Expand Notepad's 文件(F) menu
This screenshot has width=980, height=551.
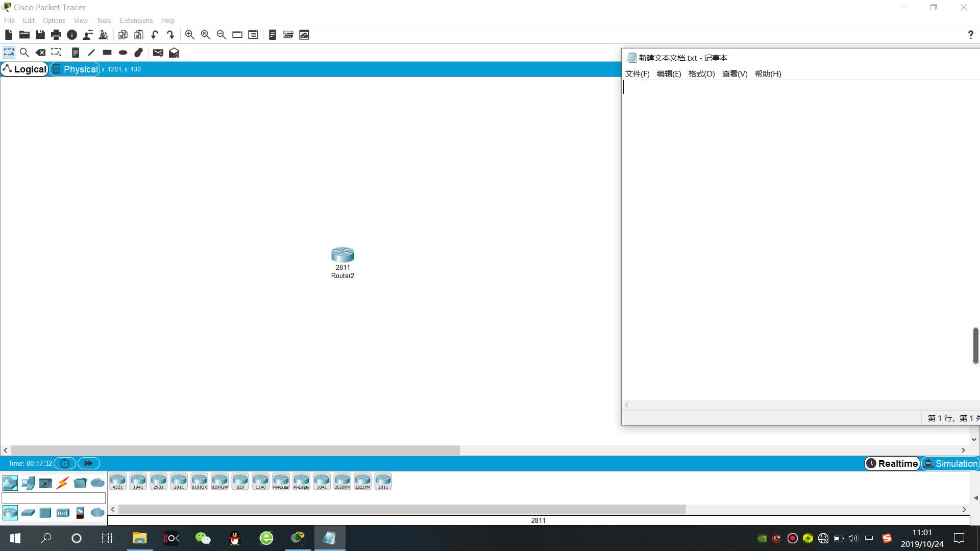pyautogui.click(x=637, y=73)
